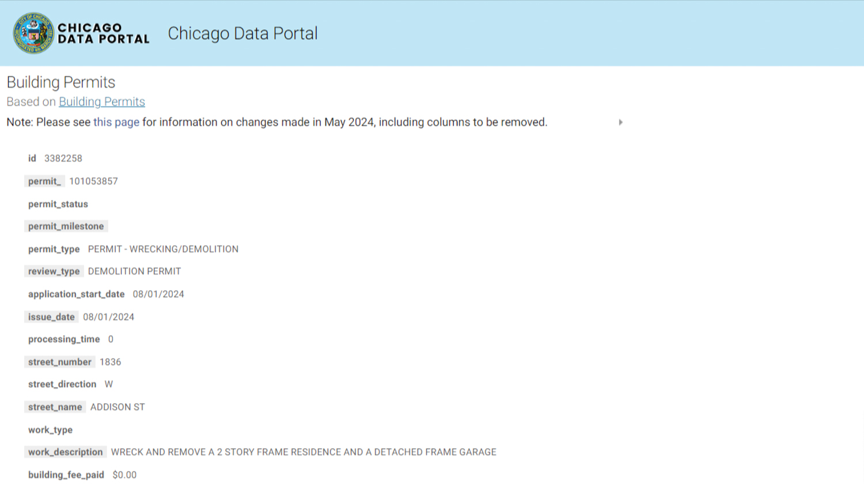Click the Chicago Data Portal wordmark

tap(104, 33)
